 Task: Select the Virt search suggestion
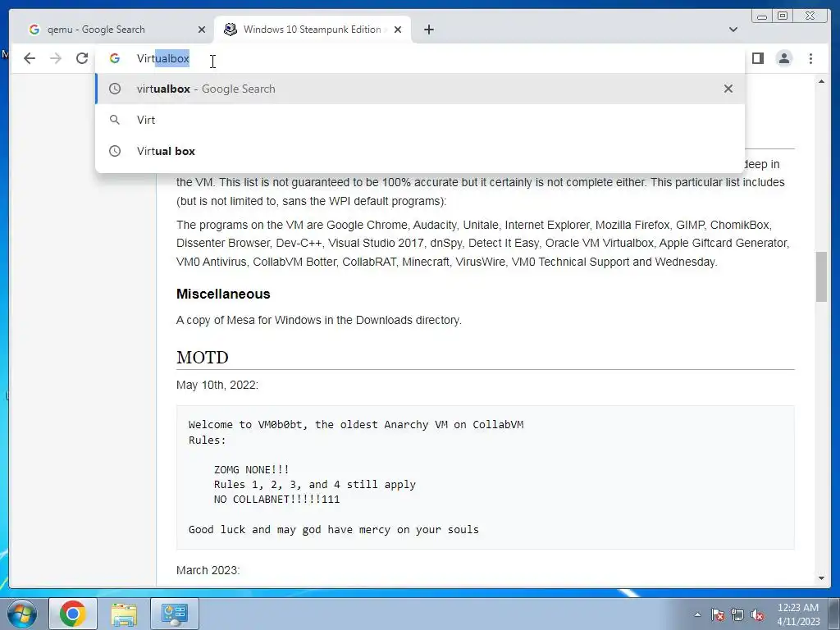tap(420, 120)
